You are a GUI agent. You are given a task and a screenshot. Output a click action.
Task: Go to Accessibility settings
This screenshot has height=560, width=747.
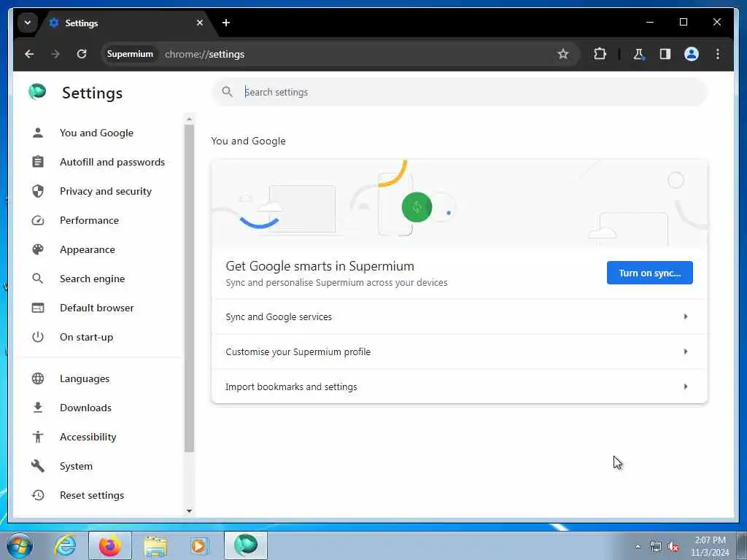pyautogui.click(x=88, y=437)
